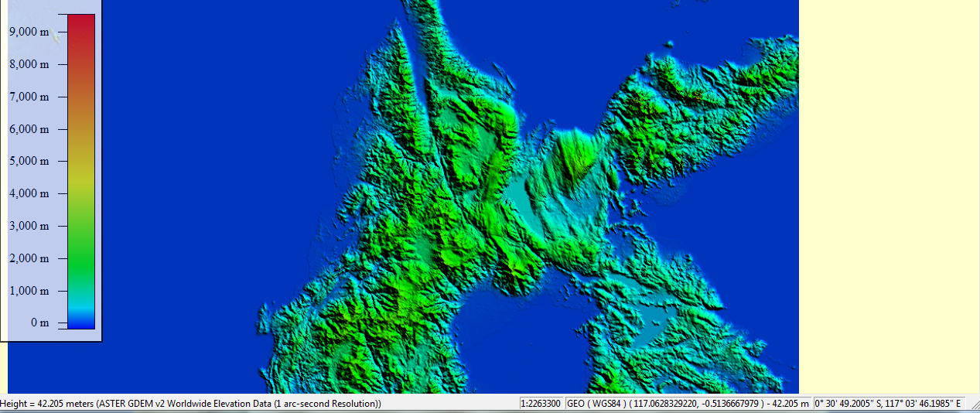Click the '0 m' elevation legend label
Image resolution: width=980 pixels, height=413 pixels.
point(39,323)
